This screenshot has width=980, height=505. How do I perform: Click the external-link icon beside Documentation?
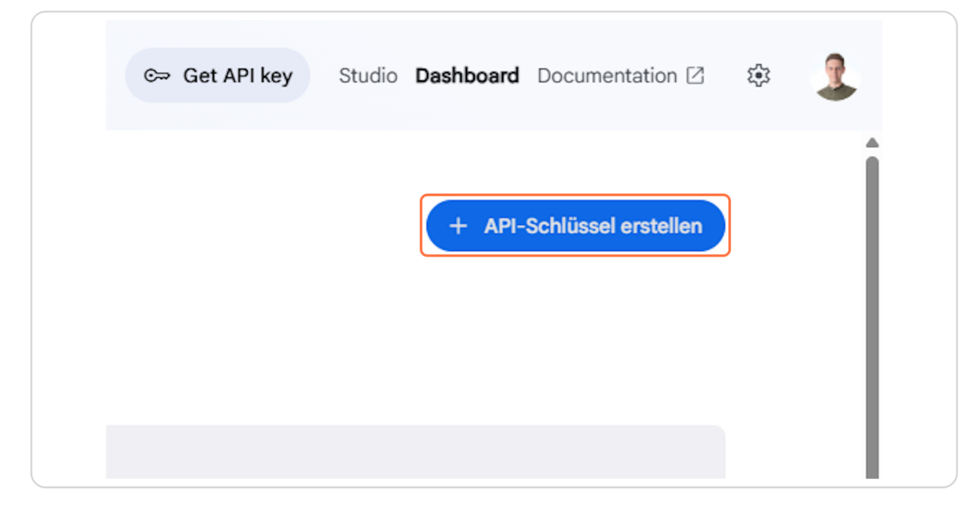point(694,75)
